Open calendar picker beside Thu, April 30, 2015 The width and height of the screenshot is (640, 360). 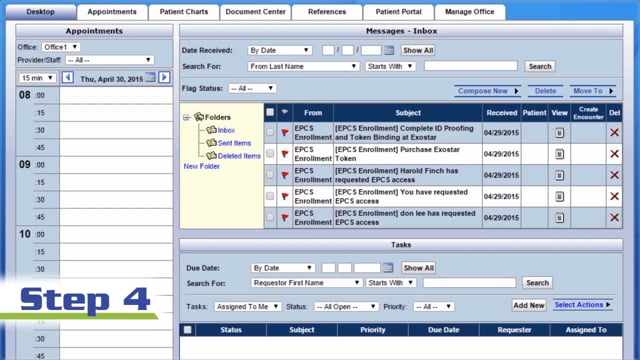click(x=151, y=77)
